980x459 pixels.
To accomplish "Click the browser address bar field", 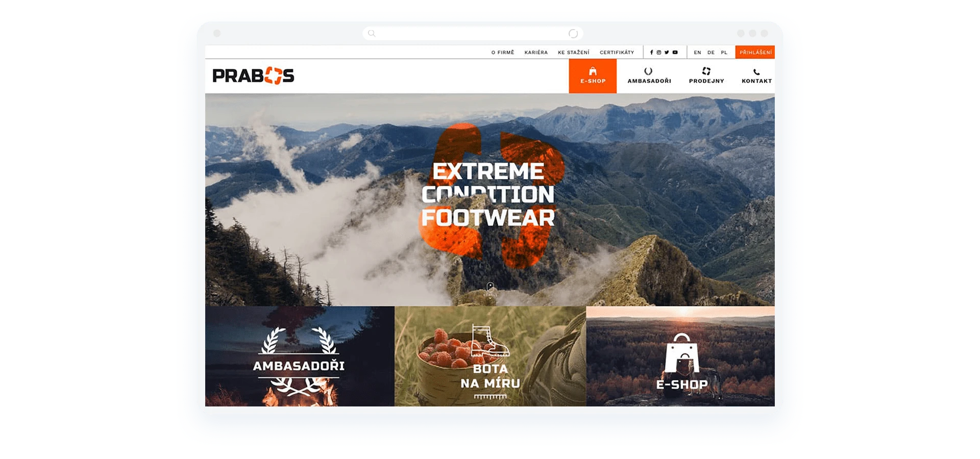I will point(472,34).
